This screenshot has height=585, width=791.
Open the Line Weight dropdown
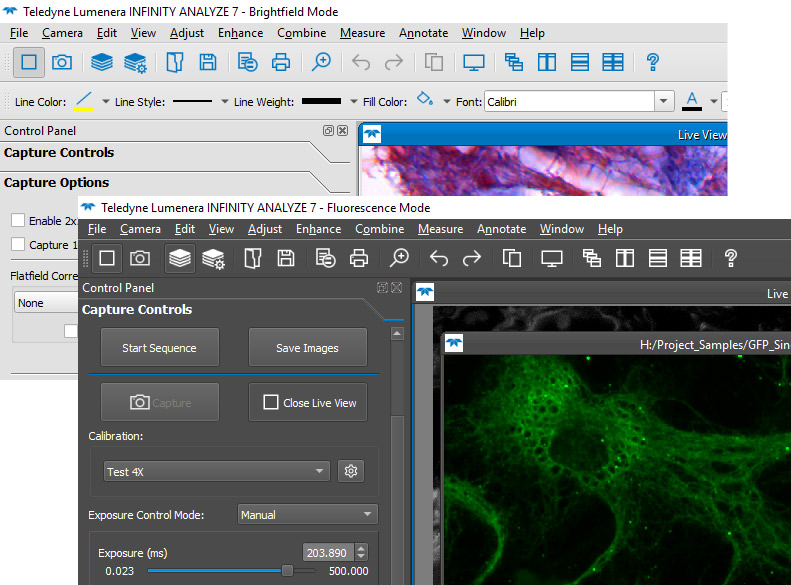354,102
